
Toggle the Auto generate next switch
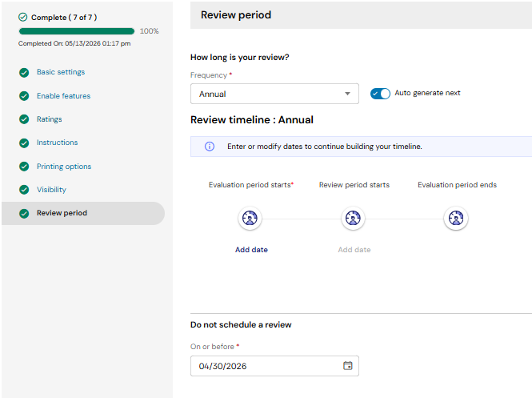coord(380,94)
